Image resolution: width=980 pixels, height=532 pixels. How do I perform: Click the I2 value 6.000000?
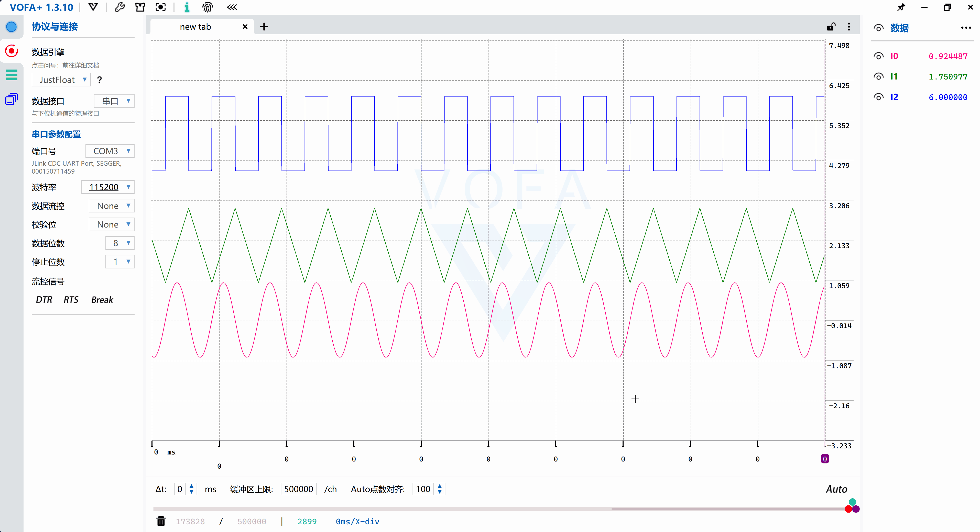tap(948, 97)
